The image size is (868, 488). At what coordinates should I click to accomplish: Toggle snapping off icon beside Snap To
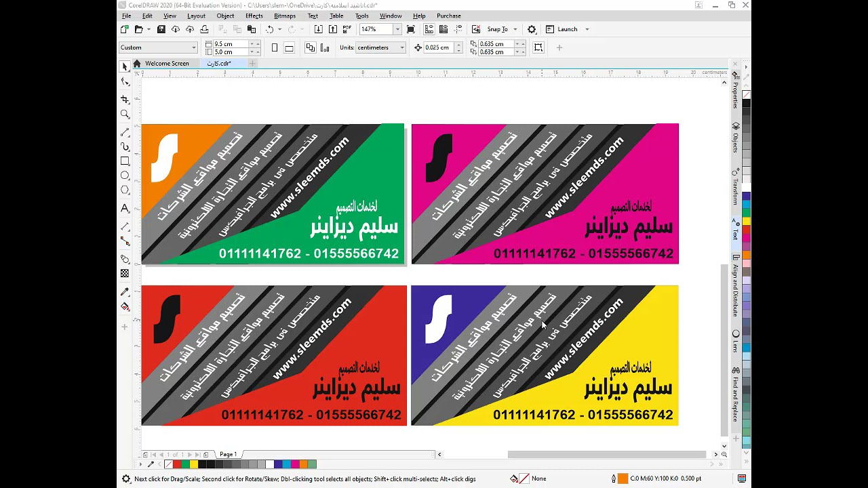[x=476, y=29]
